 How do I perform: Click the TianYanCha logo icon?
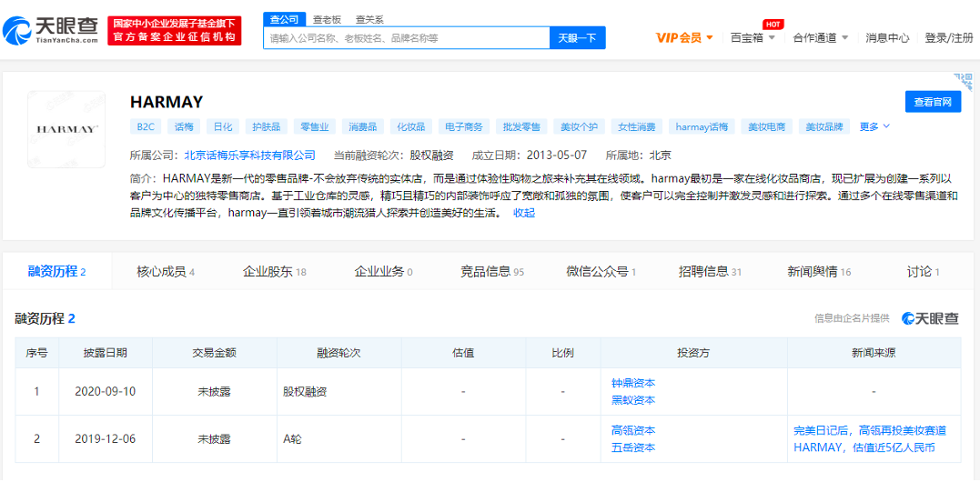pos(18,30)
